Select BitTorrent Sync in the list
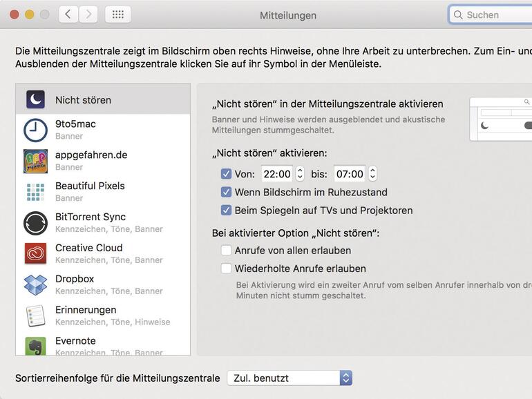 [103, 223]
